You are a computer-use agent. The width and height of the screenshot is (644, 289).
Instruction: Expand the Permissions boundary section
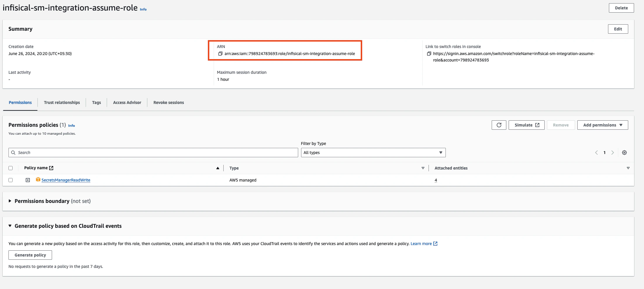(10, 201)
